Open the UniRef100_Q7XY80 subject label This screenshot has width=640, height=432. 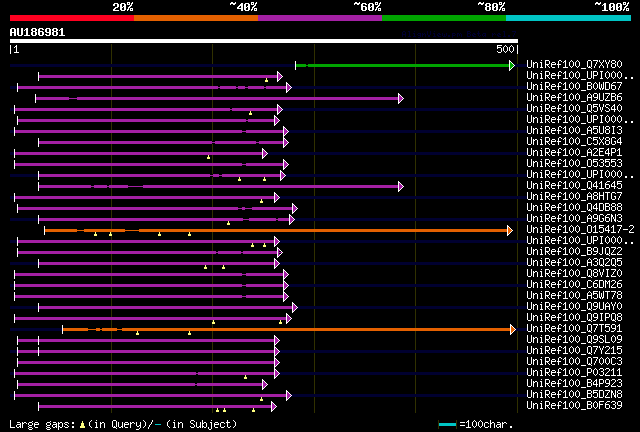pyautogui.click(x=574, y=64)
